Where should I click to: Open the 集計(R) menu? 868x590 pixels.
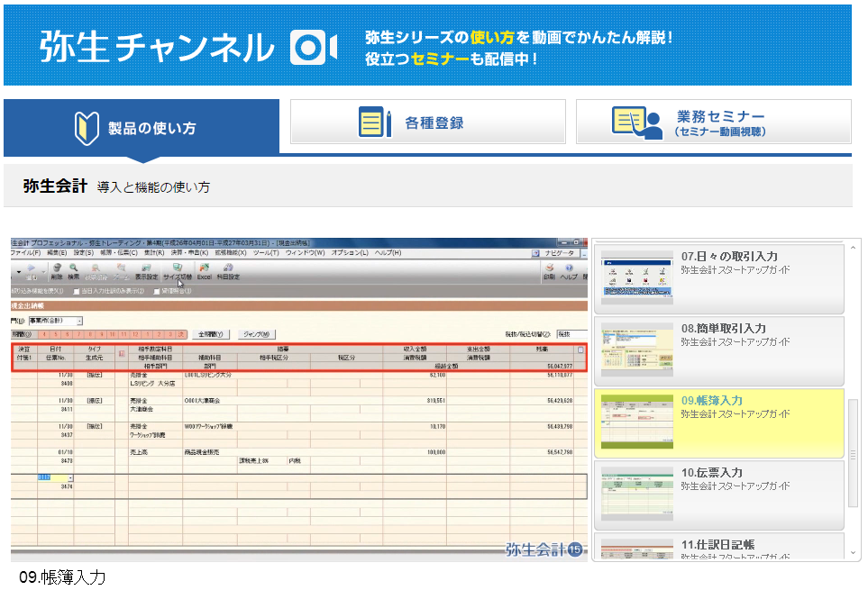click(154, 253)
